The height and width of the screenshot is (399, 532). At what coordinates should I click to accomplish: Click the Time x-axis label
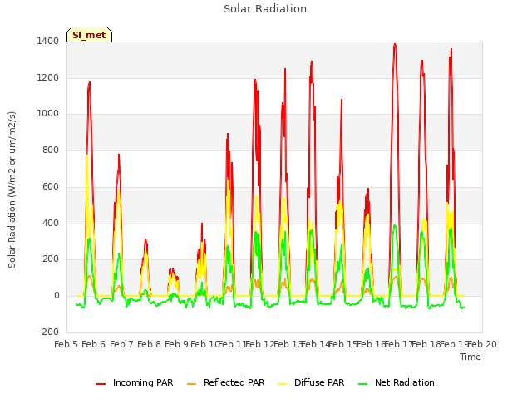pyautogui.click(x=470, y=357)
